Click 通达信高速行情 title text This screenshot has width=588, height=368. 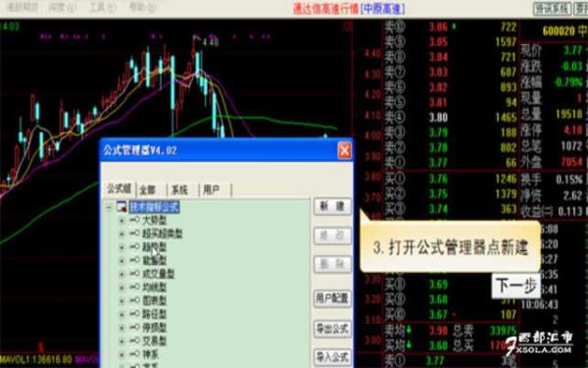tap(325, 8)
